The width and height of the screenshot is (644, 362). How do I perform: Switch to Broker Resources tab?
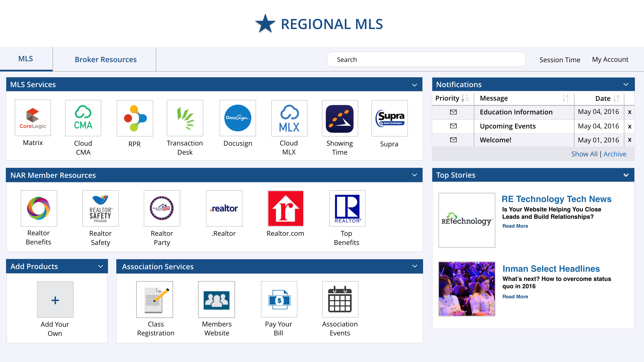point(106,59)
